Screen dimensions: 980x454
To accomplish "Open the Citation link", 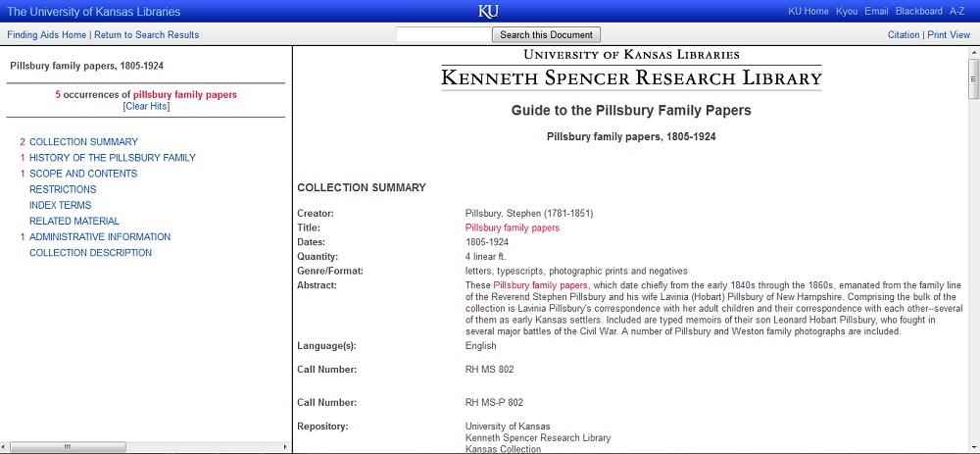I will (x=904, y=35).
